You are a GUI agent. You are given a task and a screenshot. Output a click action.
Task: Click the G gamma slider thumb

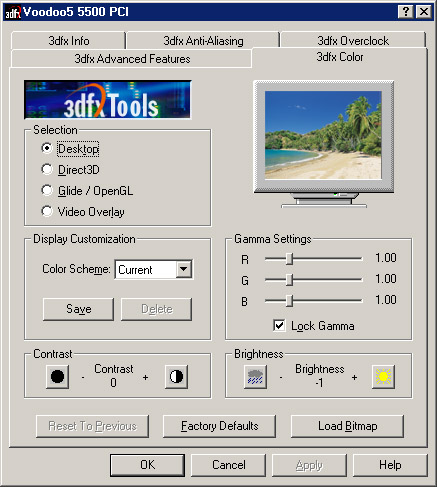(x=289, y=280)
